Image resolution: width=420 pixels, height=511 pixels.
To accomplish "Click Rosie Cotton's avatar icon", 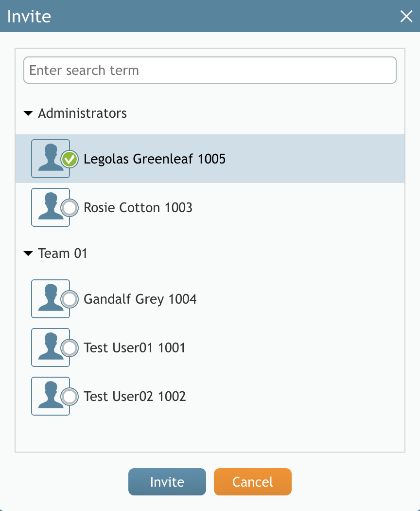I will point(51,207).
